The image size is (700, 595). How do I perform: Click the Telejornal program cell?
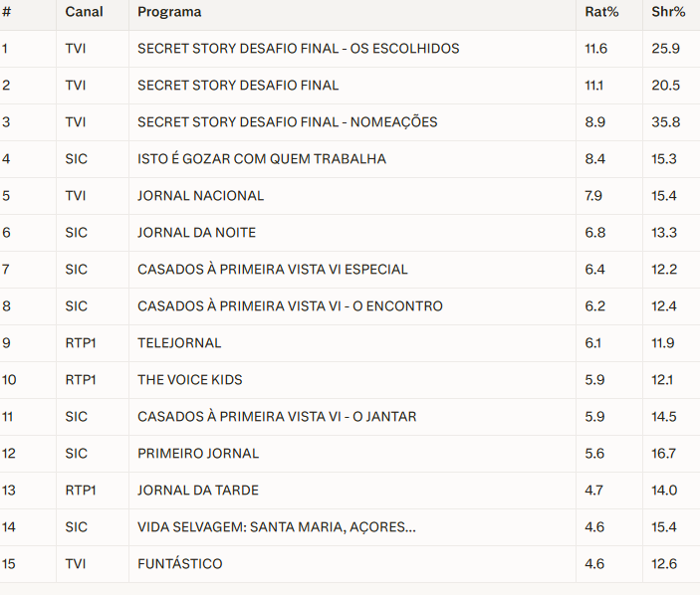click(x=179, y=343)
